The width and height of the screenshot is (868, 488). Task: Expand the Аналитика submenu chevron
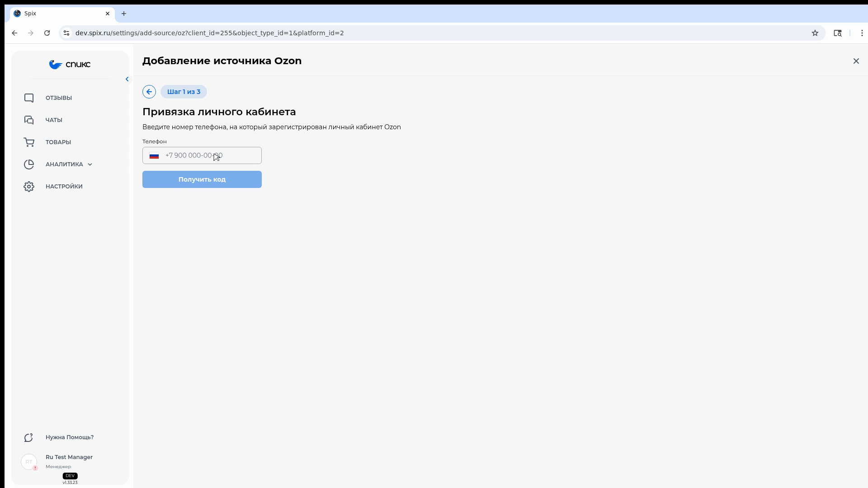pyautogui.click(x=90, y=164)
